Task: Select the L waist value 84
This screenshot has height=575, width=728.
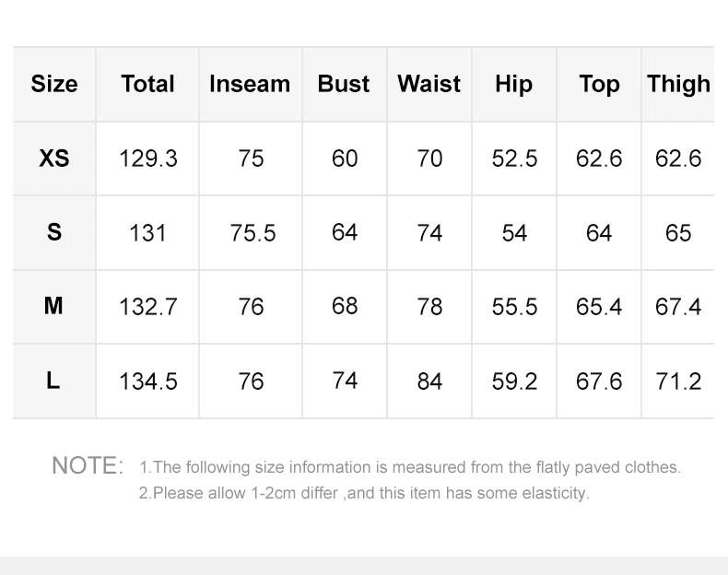Action: coord(429,381)
